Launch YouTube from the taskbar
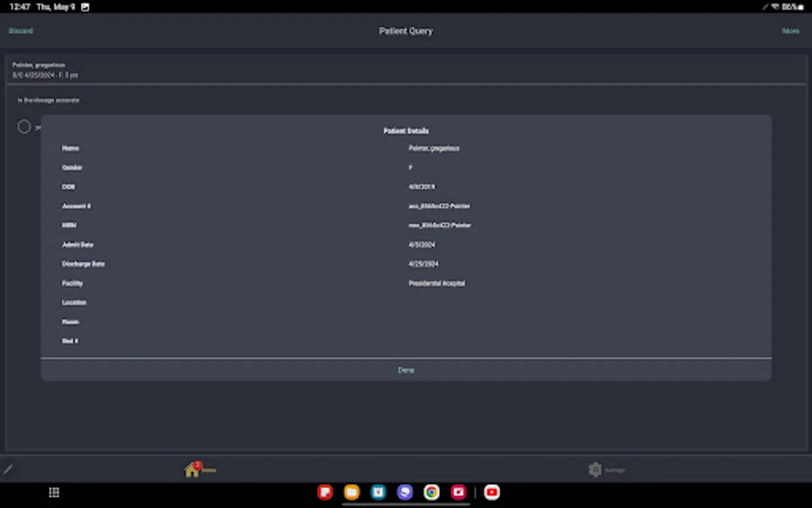The width and height of the screenshot is (812, 508). coord(492,493)
